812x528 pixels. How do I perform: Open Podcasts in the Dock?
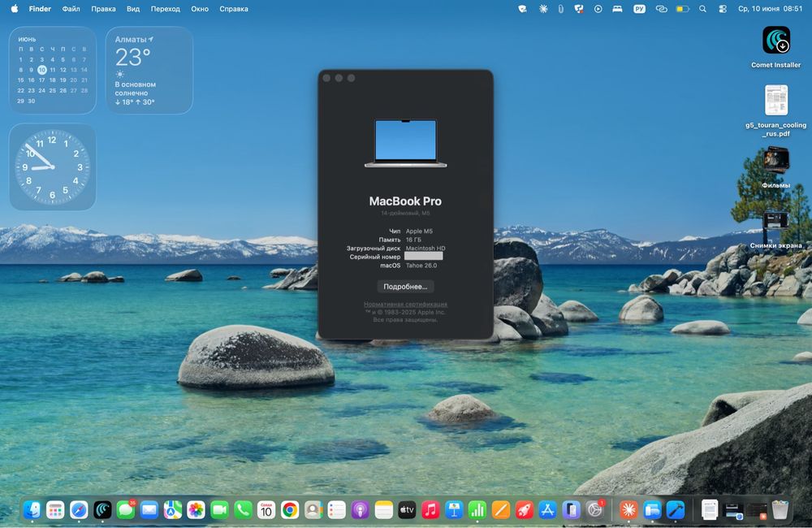tap(360, 510)
